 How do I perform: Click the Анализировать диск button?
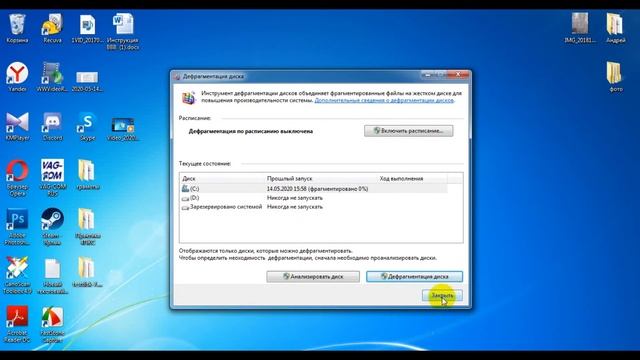[313, 276]
